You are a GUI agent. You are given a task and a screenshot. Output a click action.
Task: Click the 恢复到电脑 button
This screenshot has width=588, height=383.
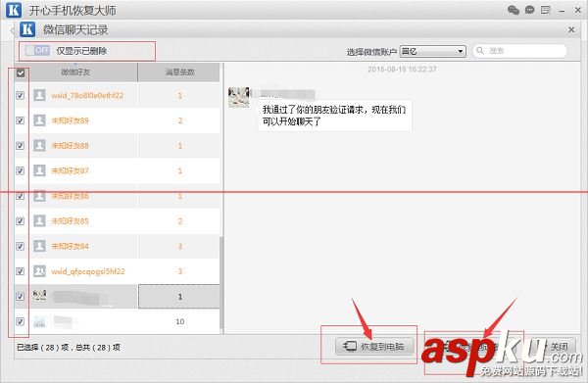tap(374, 346)
